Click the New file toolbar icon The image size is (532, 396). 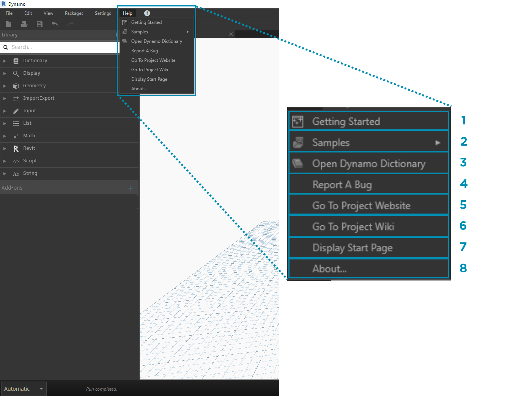click(x=8, y=24)
